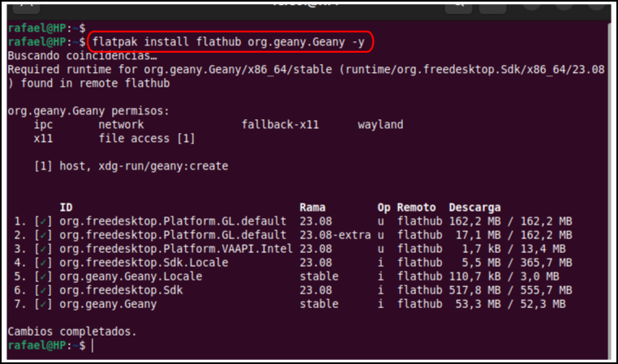This screenshot has width=618, height=364.
Task: Click the 'Remoto' column header
Action: [416, 208]
